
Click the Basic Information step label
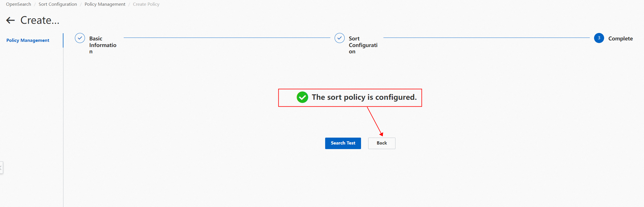click(x=102, y=45)
